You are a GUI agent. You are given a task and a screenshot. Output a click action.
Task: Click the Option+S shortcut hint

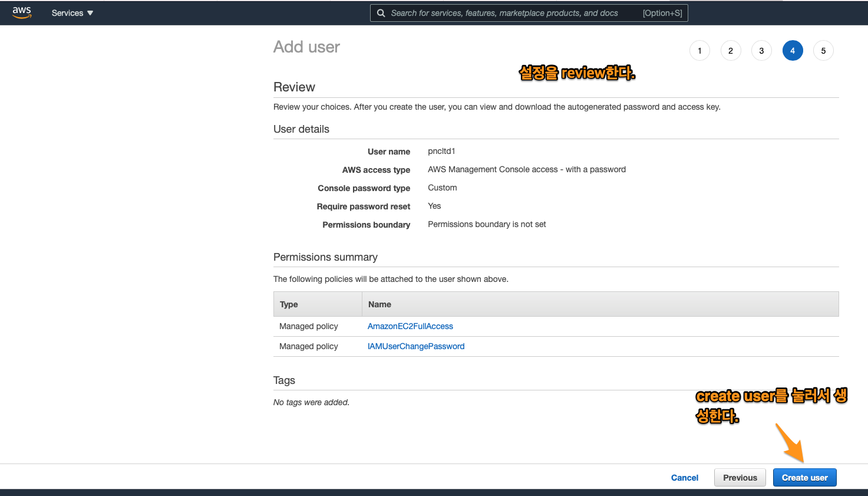(662, 13)
